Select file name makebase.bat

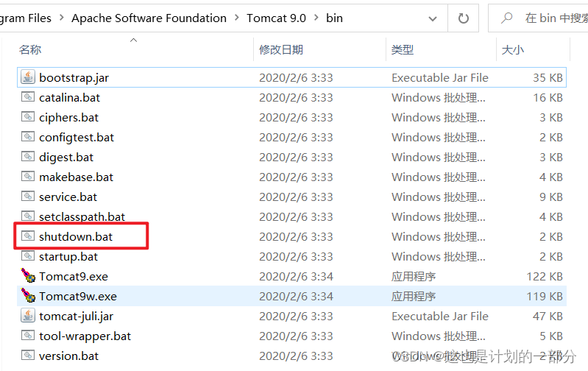(76, 177)
